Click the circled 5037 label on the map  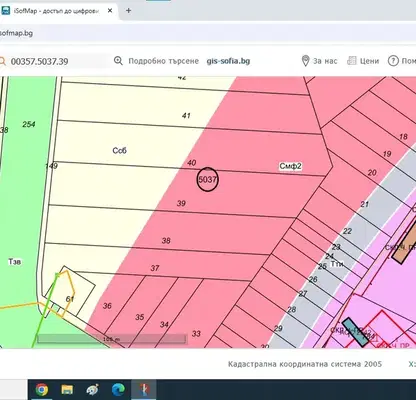(208, 179)
